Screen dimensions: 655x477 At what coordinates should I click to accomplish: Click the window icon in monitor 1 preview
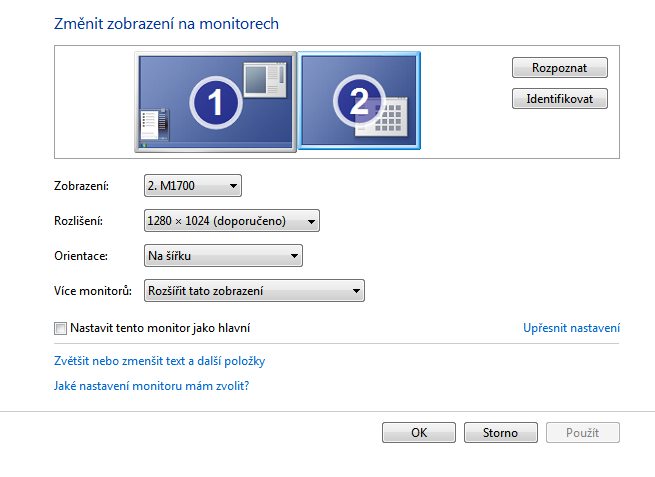pyautogui.click(x=267, y=79)
